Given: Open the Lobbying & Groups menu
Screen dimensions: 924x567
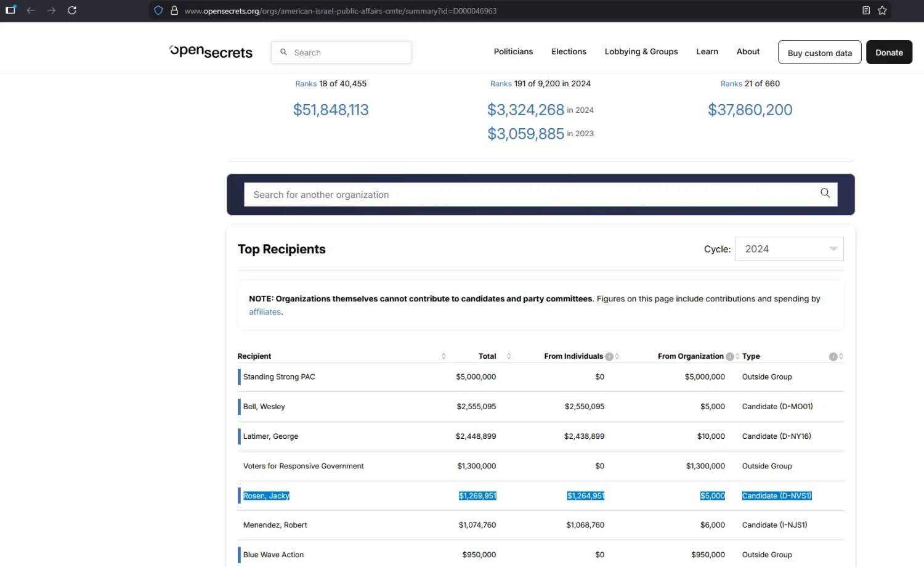Looking at the screenshot, I should [641, 52].
